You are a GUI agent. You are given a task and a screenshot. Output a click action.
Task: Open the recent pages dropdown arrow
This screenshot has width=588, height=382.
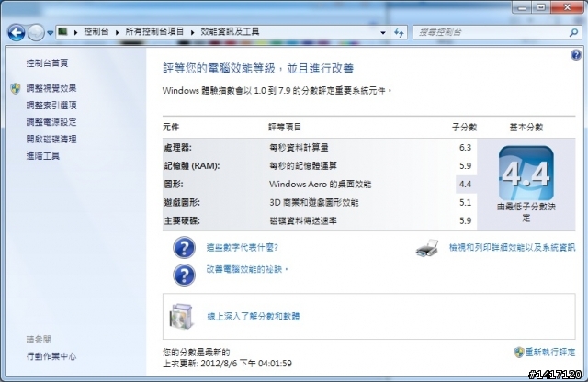tap(50, 33)
